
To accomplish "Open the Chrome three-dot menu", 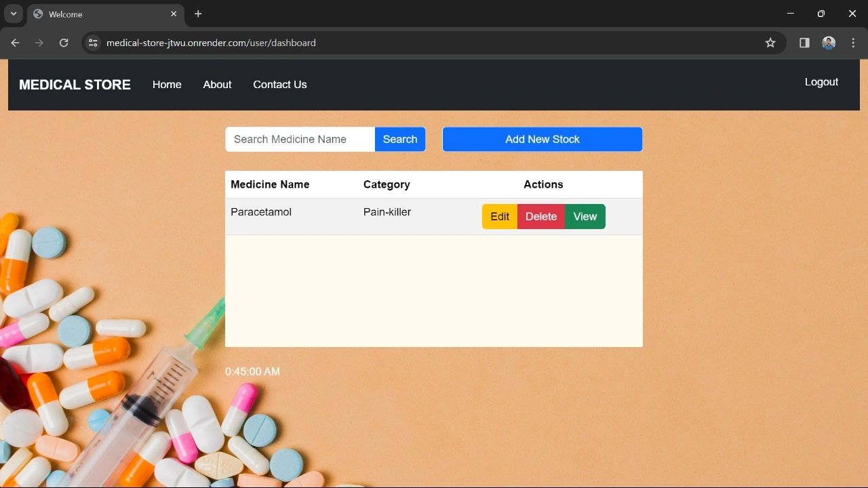I will point(853,43).
